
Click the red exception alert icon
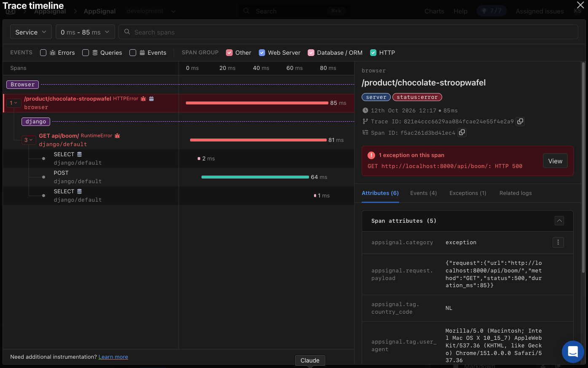(x=371, y=155)
